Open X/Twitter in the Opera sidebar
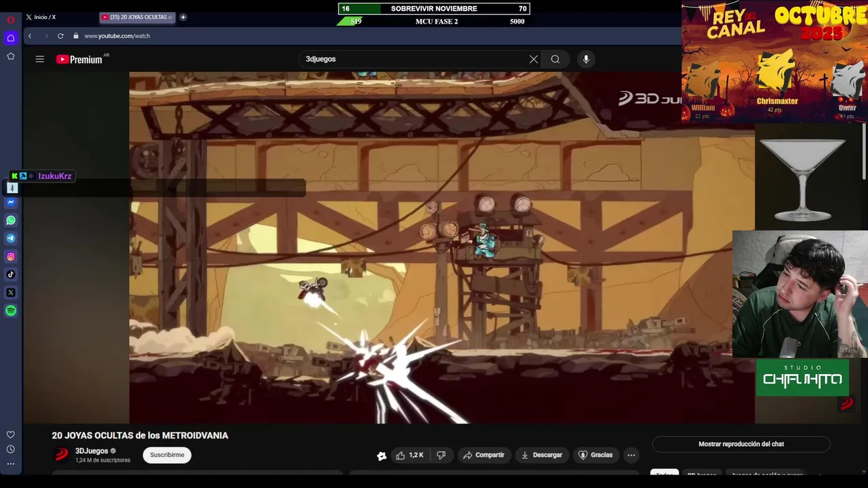Viewport: 868px width, 488px height. 11,293
